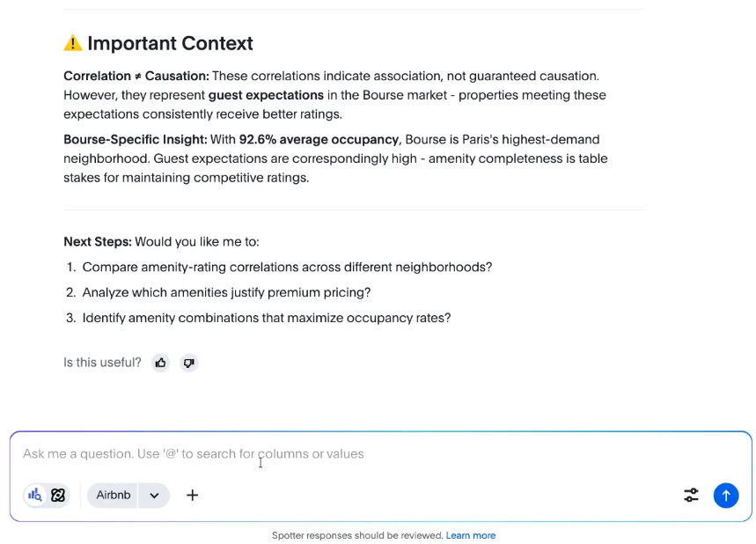Click the thumbs up feedback icon

tap(160, 363)
